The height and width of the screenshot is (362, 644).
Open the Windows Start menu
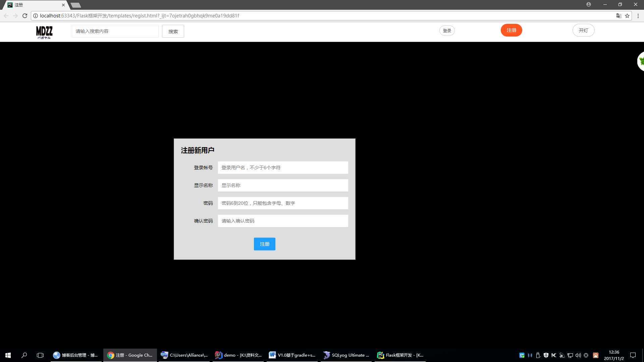[8, 355]
